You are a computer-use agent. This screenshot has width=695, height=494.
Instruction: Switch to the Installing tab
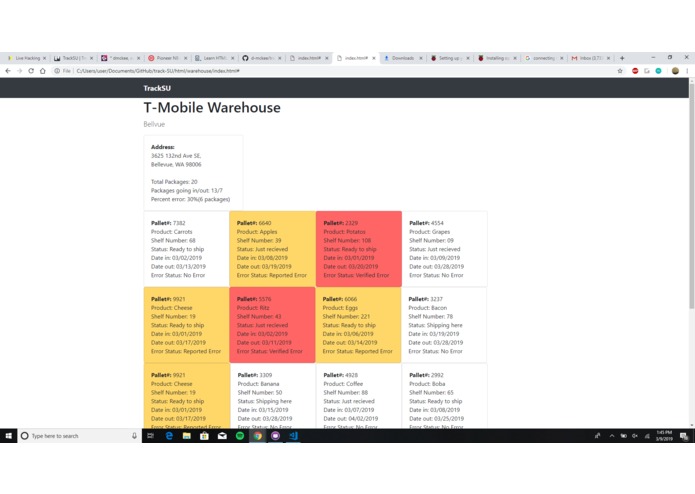coord(495,58)
